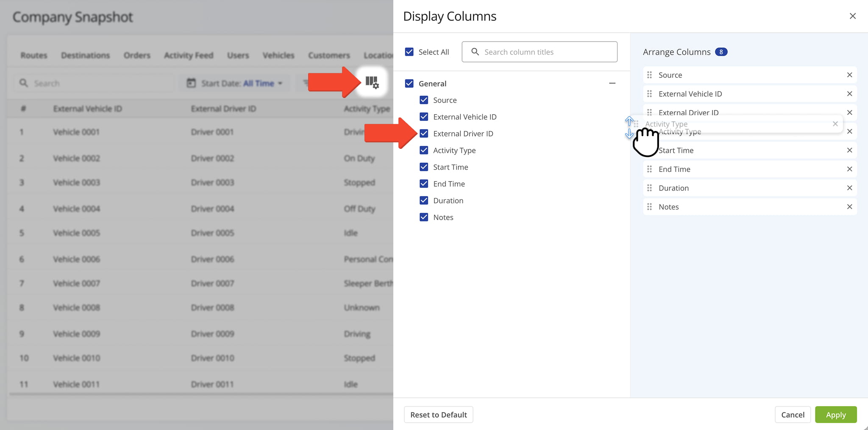Uncheck the Start Time checkbox
Image resolution: width=868 pixels, height=430 pixels.
(424, 167)
